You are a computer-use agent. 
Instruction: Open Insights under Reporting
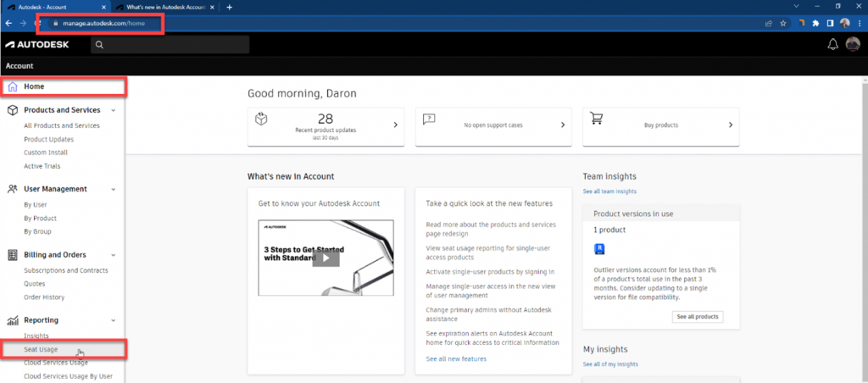click(x=36, y=336)
